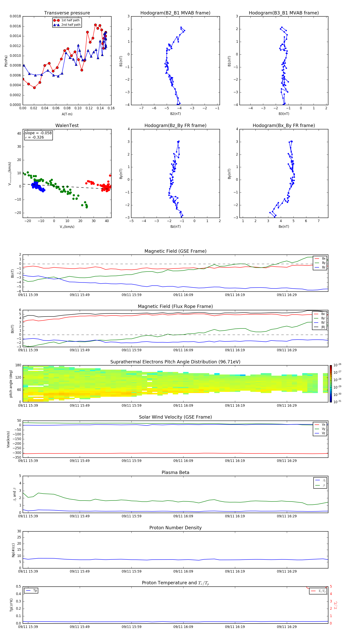Click the "r = -0.326" annotation
Screen dimensions: 351x644
coord(35,137)
